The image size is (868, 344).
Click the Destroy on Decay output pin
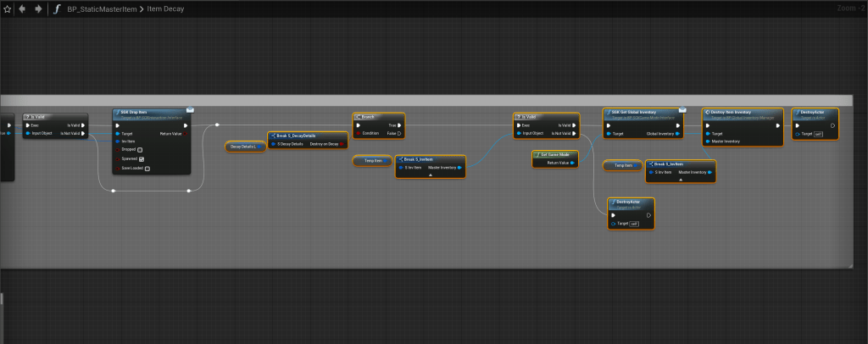tap(342, 144)
